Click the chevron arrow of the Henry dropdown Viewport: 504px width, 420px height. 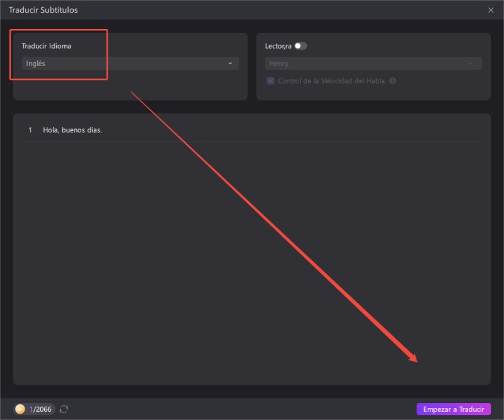(470, 64)
